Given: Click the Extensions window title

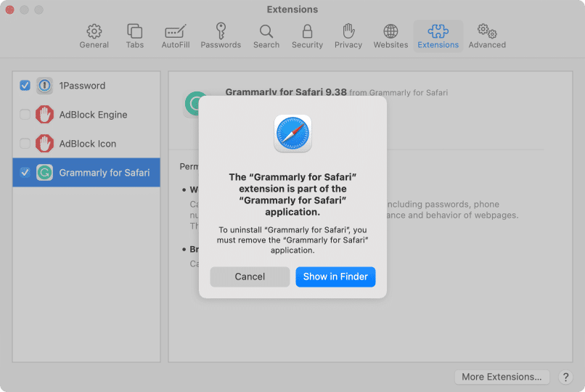Looking at the screenshot, I should pyautogui.click(x=292, y=9).
